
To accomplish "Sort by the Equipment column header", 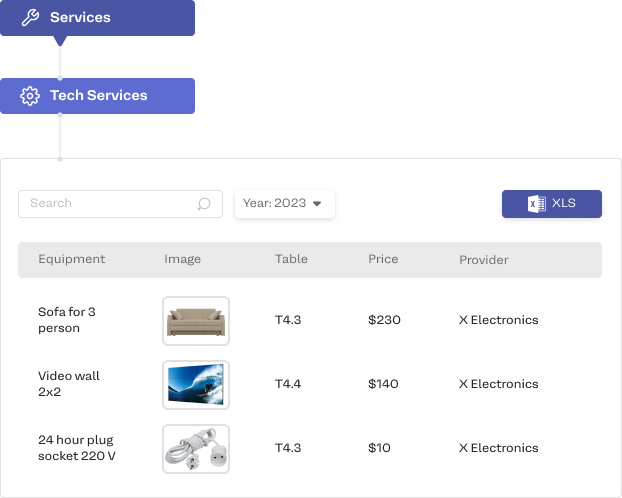I will [71, 259].
